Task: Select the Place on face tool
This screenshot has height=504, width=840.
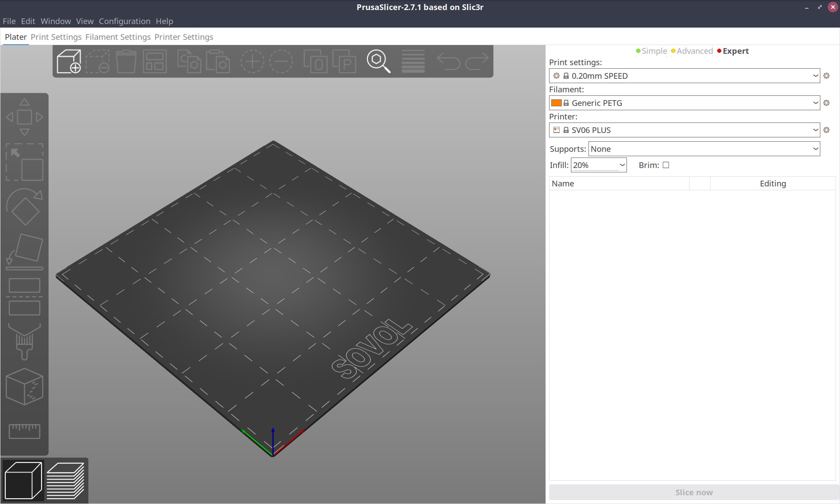Action: tap(24, 252)
